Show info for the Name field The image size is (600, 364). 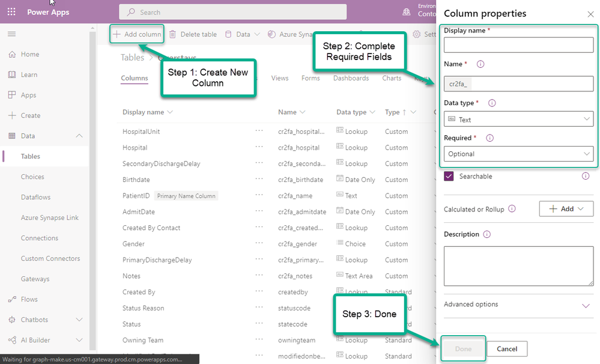point(480,64)
